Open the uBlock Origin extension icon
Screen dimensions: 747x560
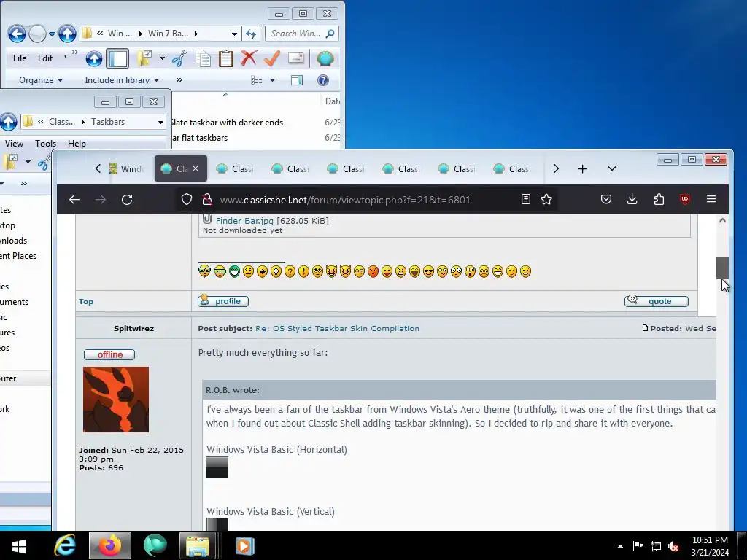pos(684,199)
